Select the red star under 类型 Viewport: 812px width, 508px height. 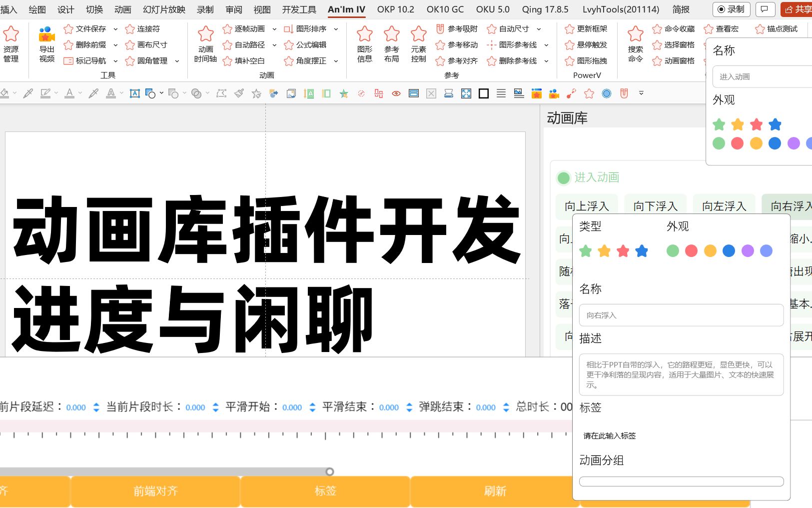point(623,251)
